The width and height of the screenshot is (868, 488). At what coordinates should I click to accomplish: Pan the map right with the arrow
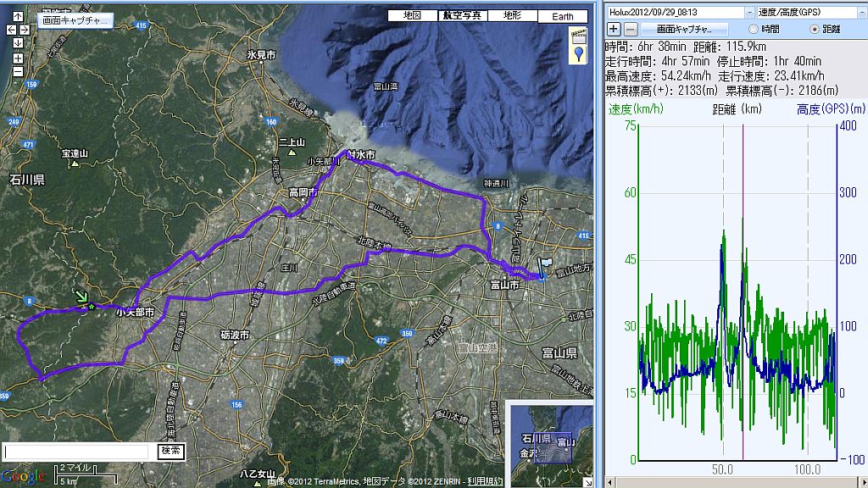click(26, 29)
